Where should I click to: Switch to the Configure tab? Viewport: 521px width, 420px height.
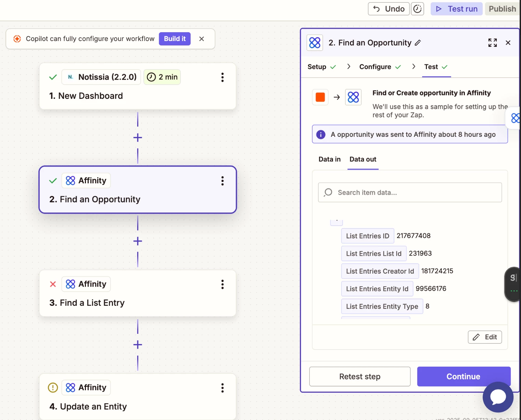pos(380,67)
